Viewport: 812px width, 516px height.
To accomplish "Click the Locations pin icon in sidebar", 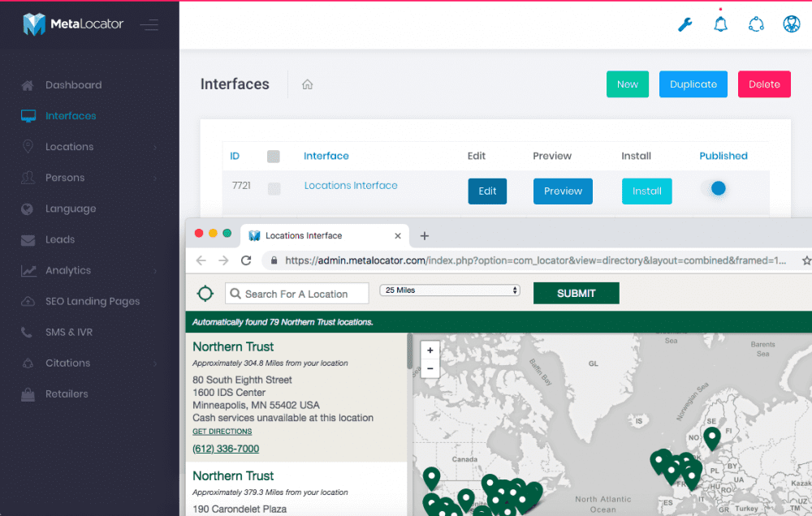I will click(x=28, y=147).
